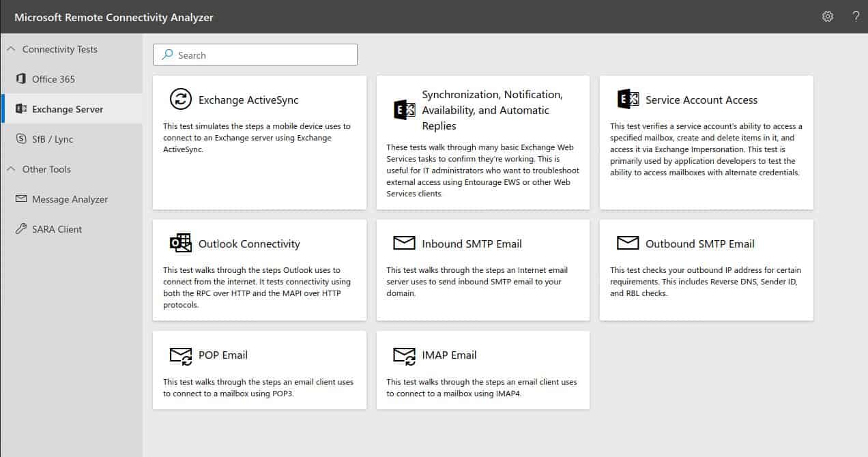Click the Inbound SMTP Email envelope icon
This screenshot has width=868, height=457.
[405, 243]
